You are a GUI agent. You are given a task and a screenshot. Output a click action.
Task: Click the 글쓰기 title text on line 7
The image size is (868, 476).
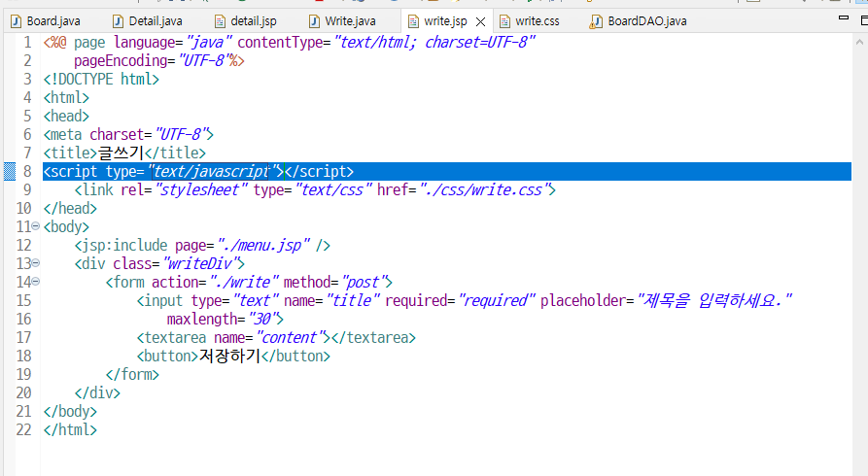(x=122, y=153)
